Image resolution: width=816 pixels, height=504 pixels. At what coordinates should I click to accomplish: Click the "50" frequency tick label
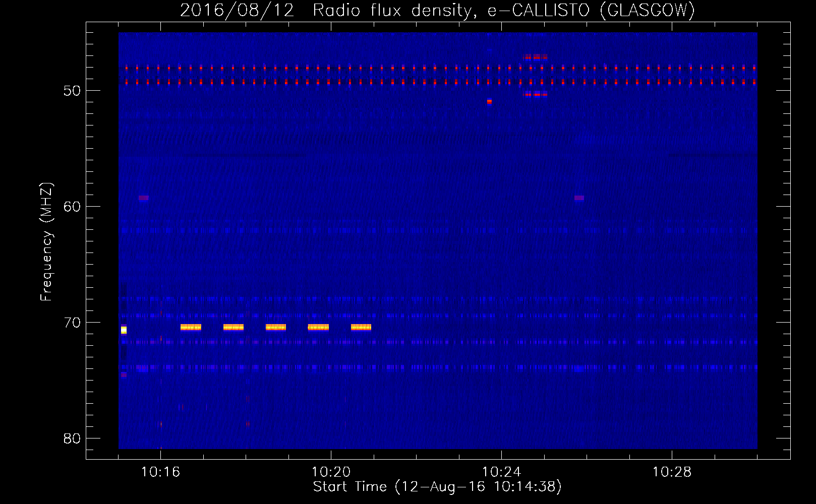[72, 91]
